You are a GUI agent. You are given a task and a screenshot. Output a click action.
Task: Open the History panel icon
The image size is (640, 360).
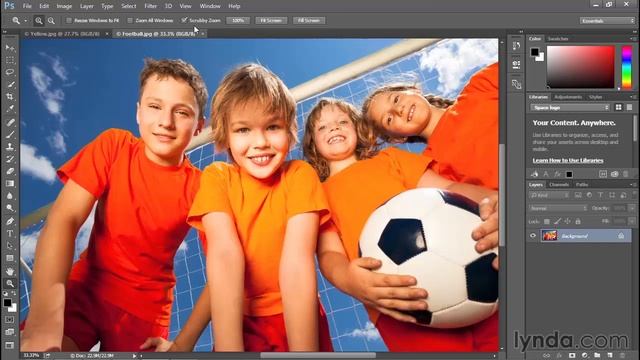pyautogui.click(x=516, y=46)
